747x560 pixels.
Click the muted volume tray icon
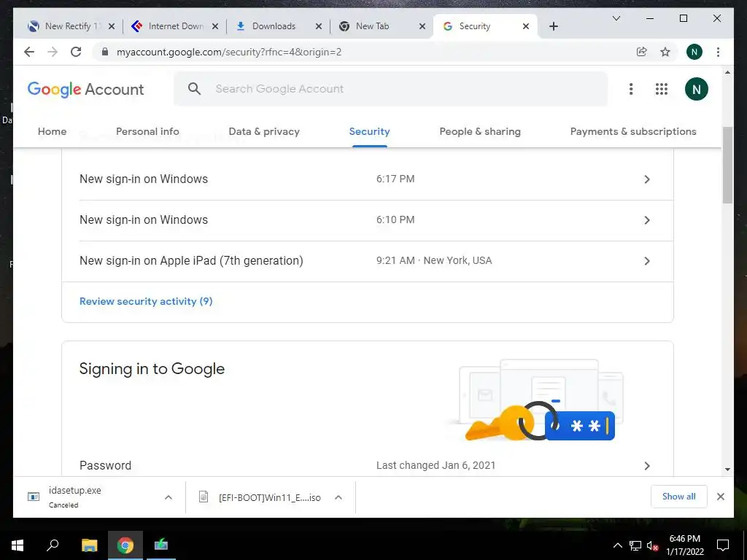pos(652,545)
